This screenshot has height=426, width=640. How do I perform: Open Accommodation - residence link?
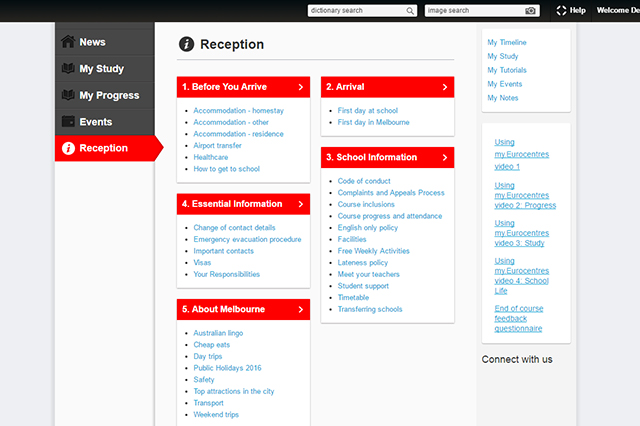point(238,134)
